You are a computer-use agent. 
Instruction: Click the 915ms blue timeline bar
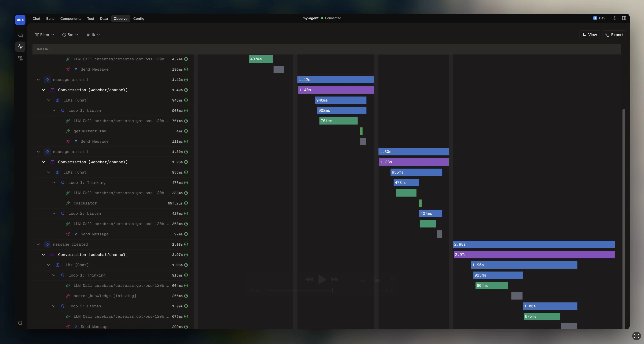point(498,275)
